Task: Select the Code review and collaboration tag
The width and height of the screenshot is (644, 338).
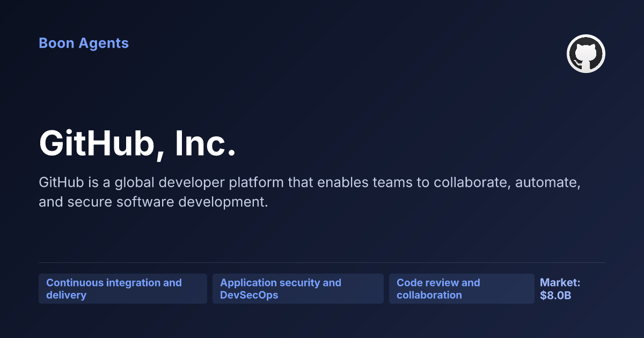Action: 462,289
